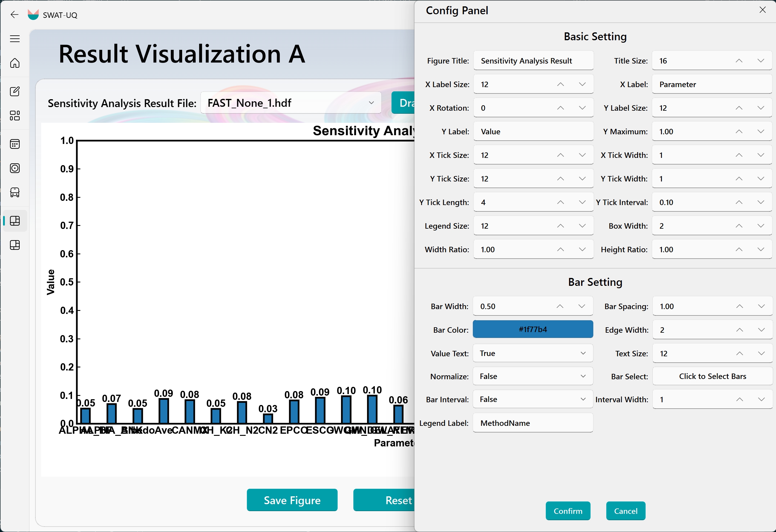Decrease Bar Spacing value
This screenshot has height=532, width=776.
[761, 306]
